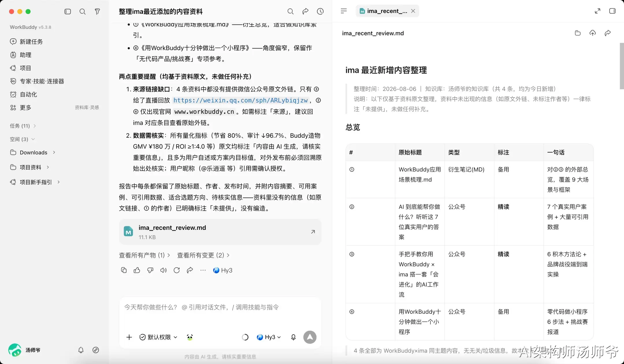Toggle the left sidebar panel icon

pyautogui.click(x=68, y=12)
